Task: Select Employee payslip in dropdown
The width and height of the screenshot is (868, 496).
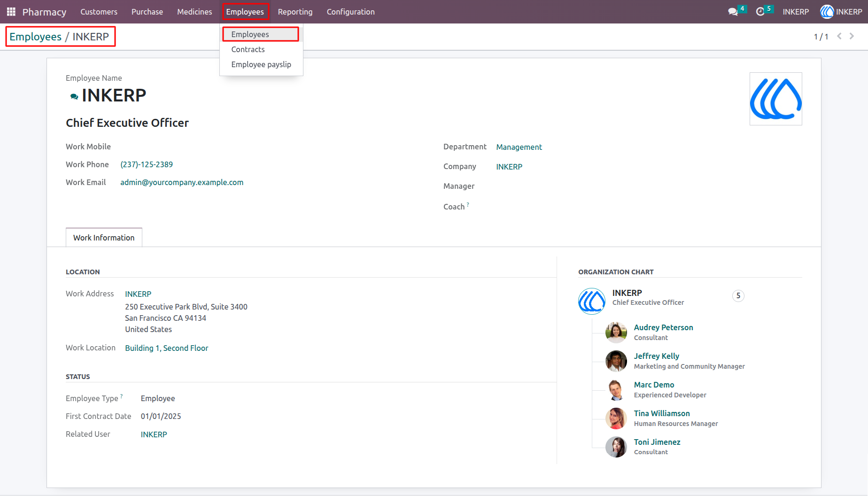Action: coord(261,64)
